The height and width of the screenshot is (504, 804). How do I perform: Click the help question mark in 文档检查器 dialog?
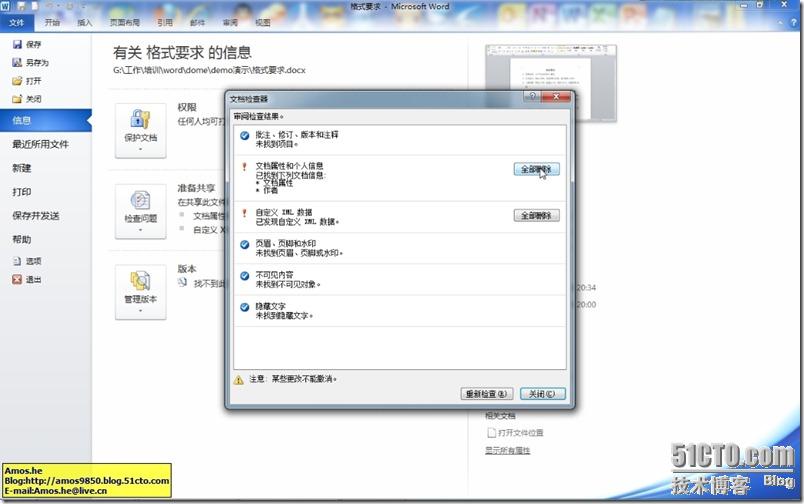[532, 96]
